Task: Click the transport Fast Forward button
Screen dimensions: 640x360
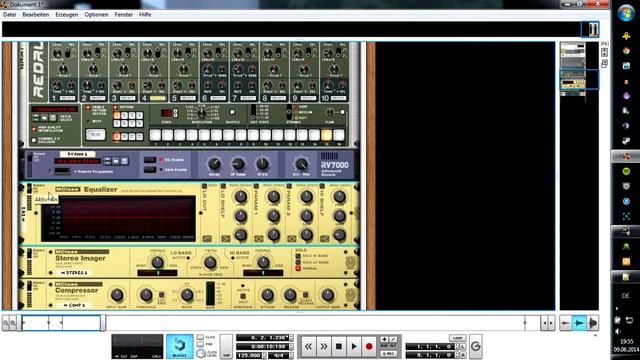Action: pos(323,347)
